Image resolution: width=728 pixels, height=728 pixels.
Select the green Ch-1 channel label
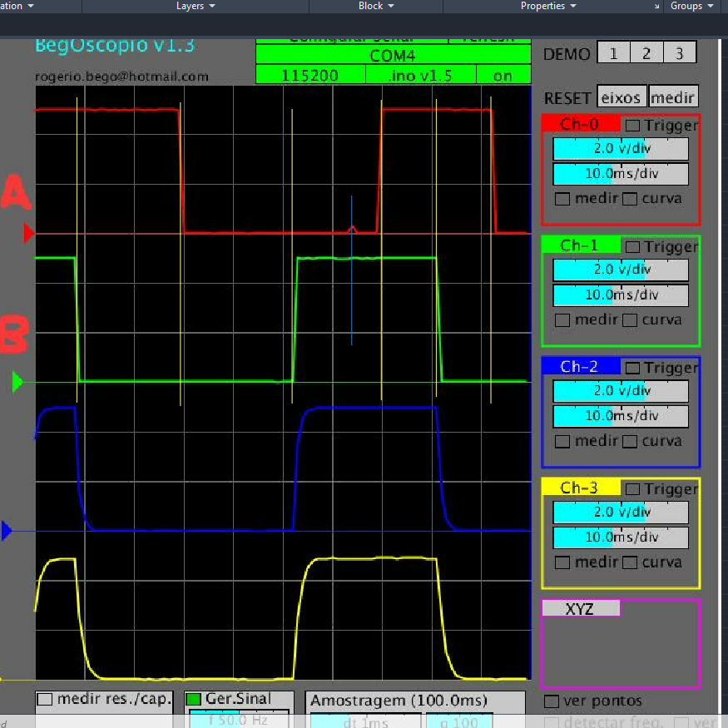pos(581,245)
